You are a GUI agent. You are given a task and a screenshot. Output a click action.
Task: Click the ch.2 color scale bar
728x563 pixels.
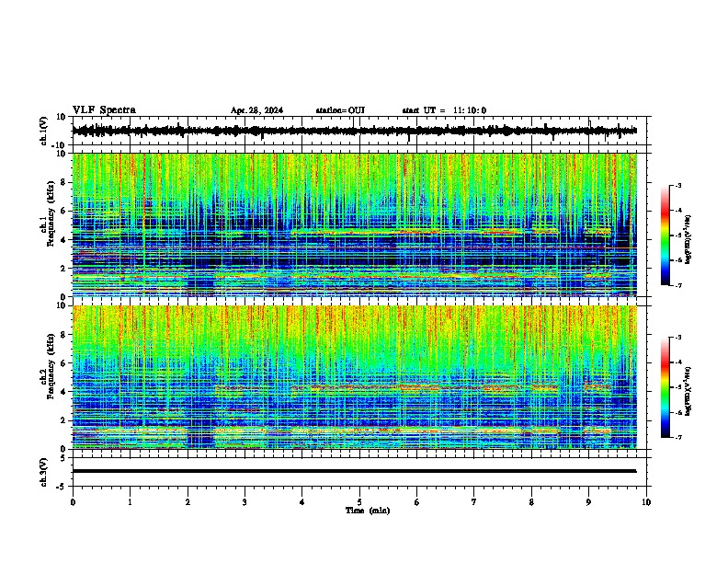pyautogui.click(x=665, y=387)
